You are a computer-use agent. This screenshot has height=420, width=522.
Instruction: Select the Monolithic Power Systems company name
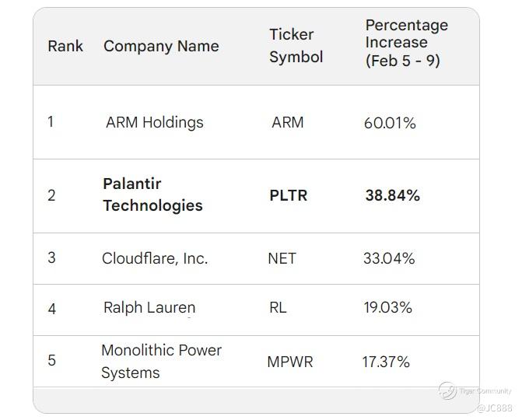click(x=161, y=361)
